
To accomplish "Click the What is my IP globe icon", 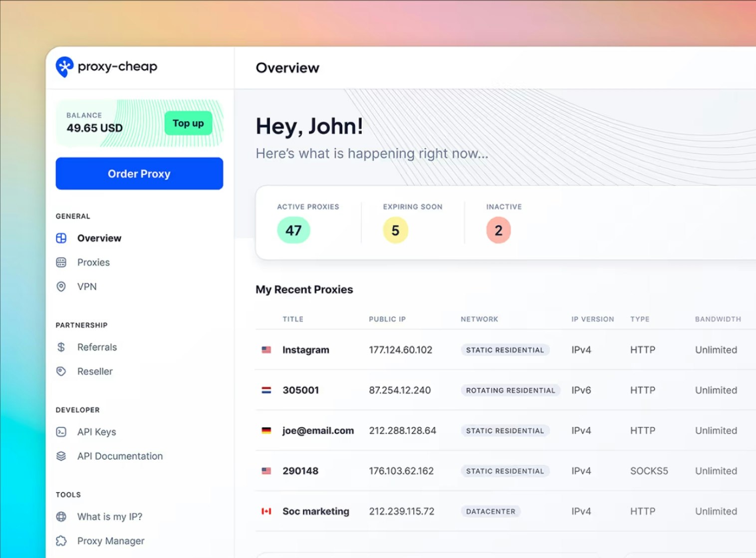I will (x=61, y=517).
